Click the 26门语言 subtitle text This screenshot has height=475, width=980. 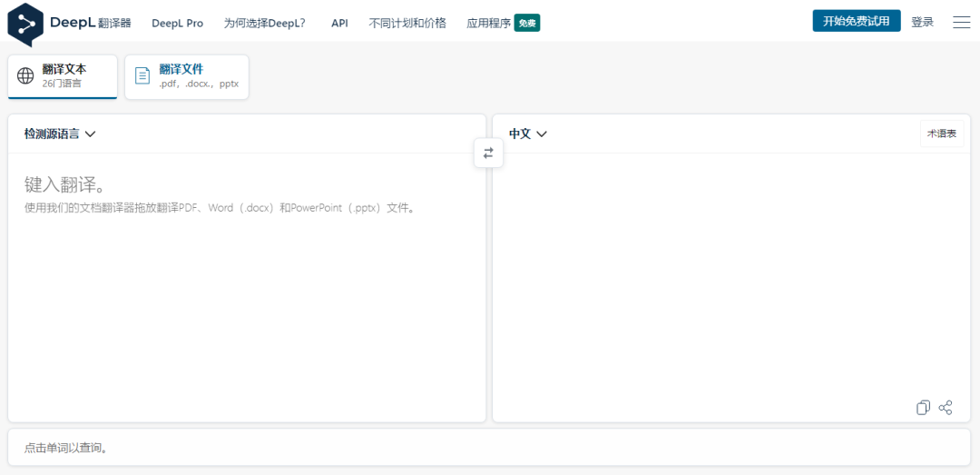[x=62, y=84]
